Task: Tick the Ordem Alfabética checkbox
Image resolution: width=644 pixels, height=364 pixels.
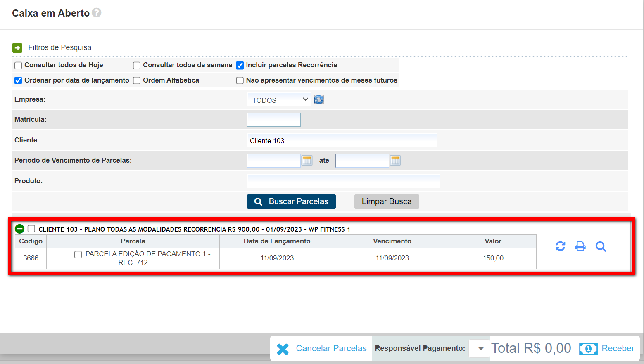Action: [137, 80]
